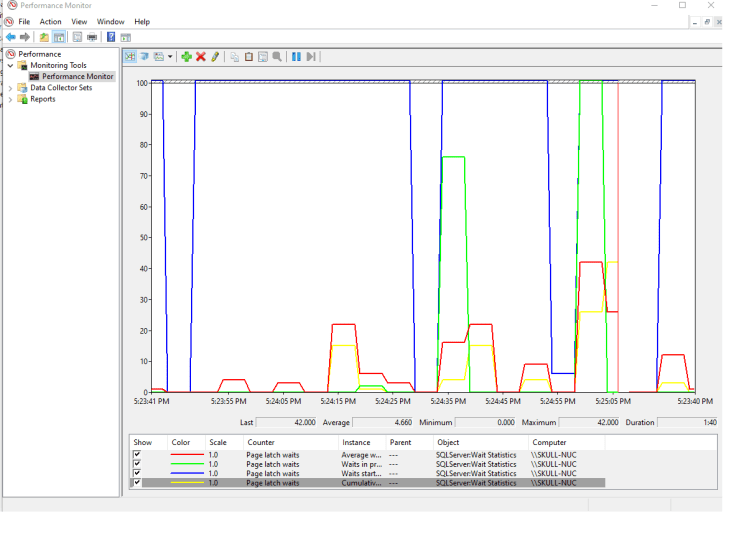Open the View menu
Image resolution: width=749 pixels, height=544 pixels.
pos(79,21)
